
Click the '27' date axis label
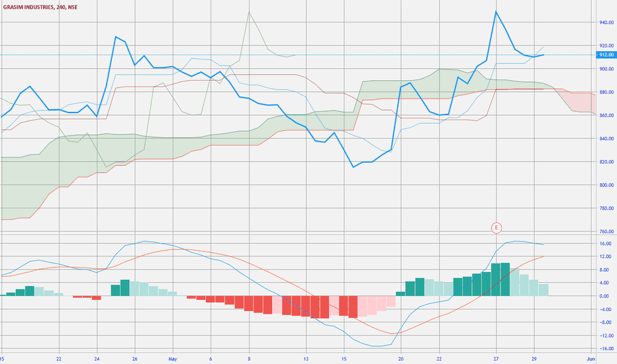tap(496, 359)
